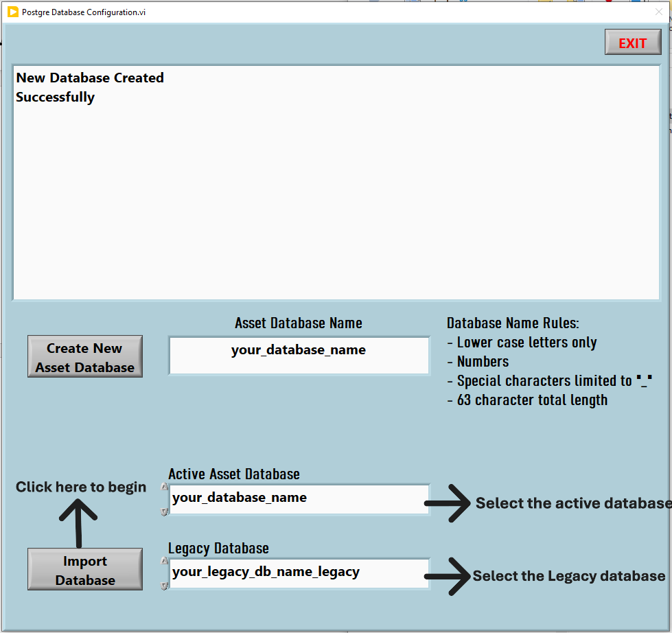Click inside the Asset Database Name field
This screenshot has width=672, height=633.
[x=299, y=355]
